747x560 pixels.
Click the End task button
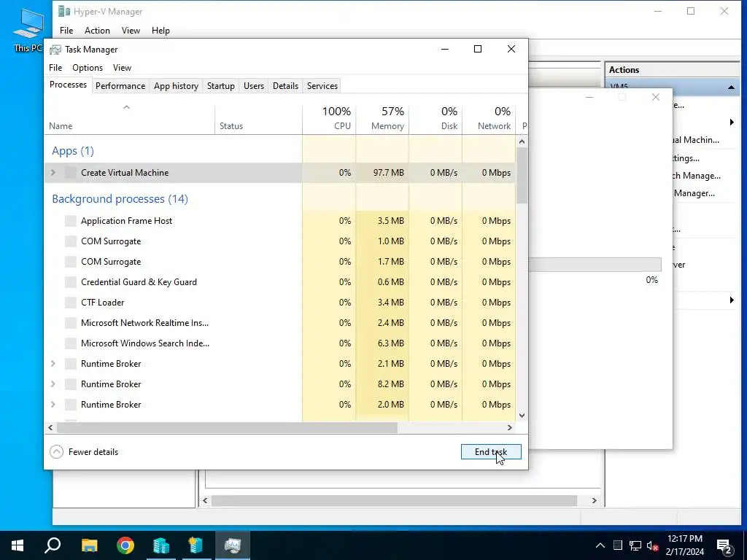coord(491,452)
